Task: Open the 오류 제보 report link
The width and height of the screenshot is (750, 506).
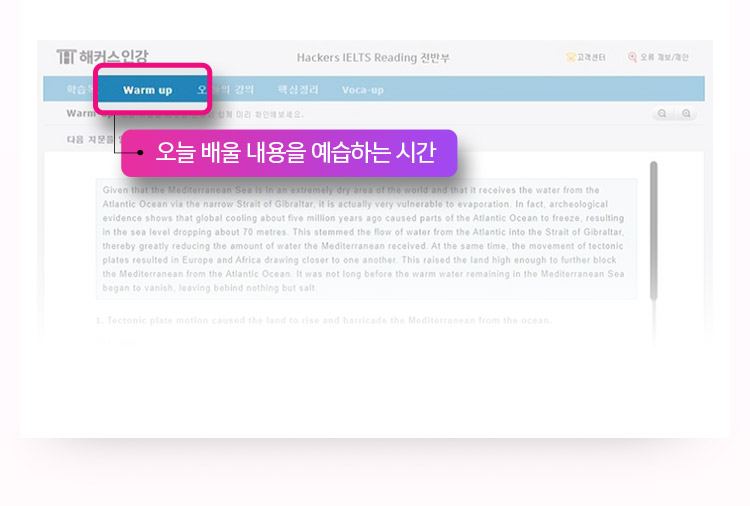Action: pos(658,57)
